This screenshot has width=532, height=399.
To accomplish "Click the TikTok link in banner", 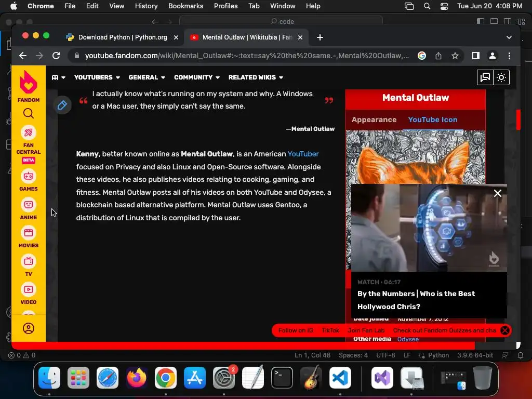I will coord(330,330).
